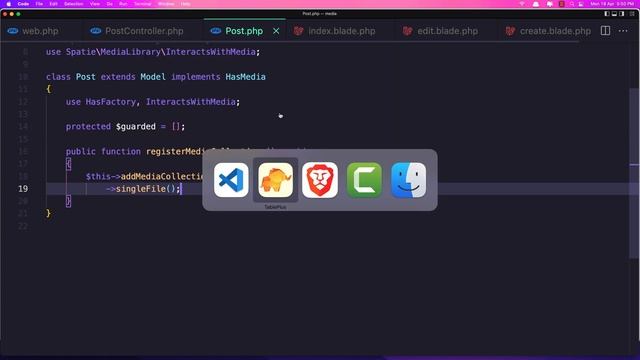Open the Help menu
The width and height of the screenshot is (640, 360).
tap(185, 4)
